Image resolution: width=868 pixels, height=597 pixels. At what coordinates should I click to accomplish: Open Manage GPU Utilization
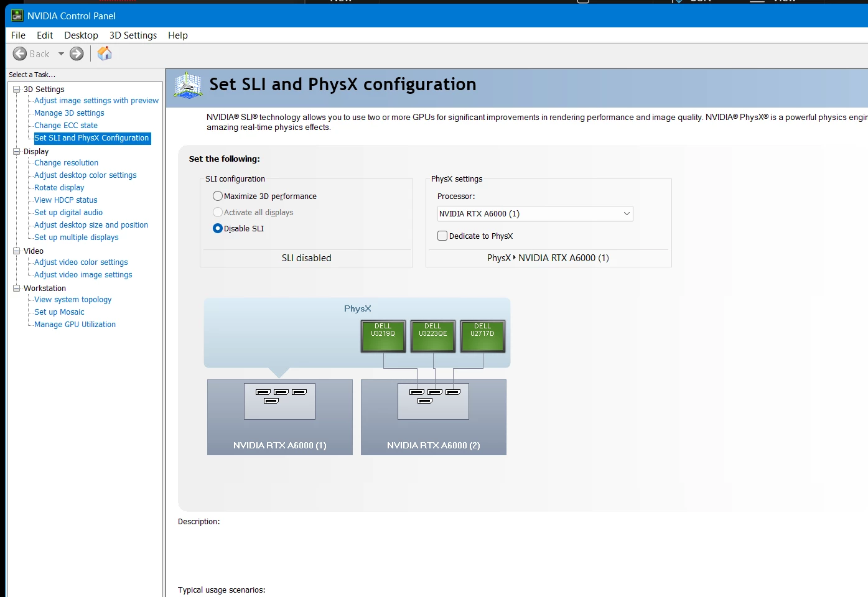pyautogui.click(x=75, y=325)
